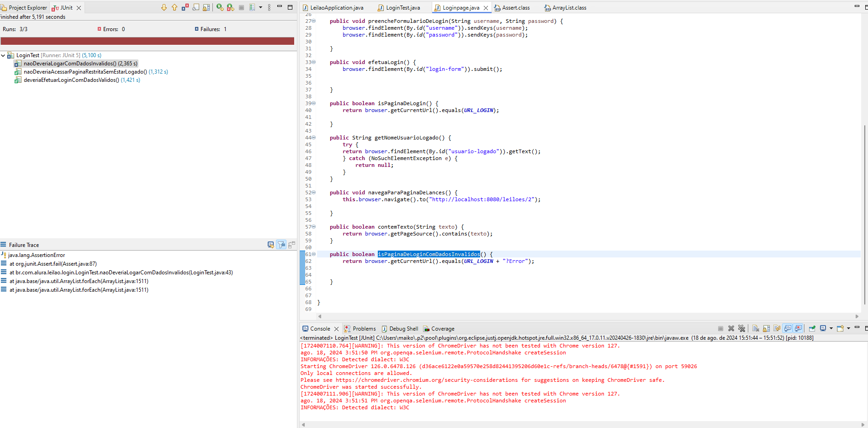Open JUnit test run history icon
Image resolution: width=868 pixels, height=428 pixels.
pyautogui.click(x=252, y=7)
